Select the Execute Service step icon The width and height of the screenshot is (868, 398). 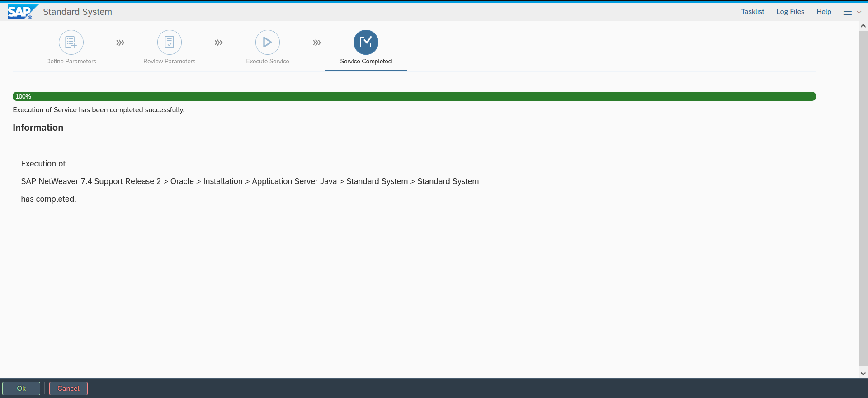pyautogui.click(x=268, y=42)
